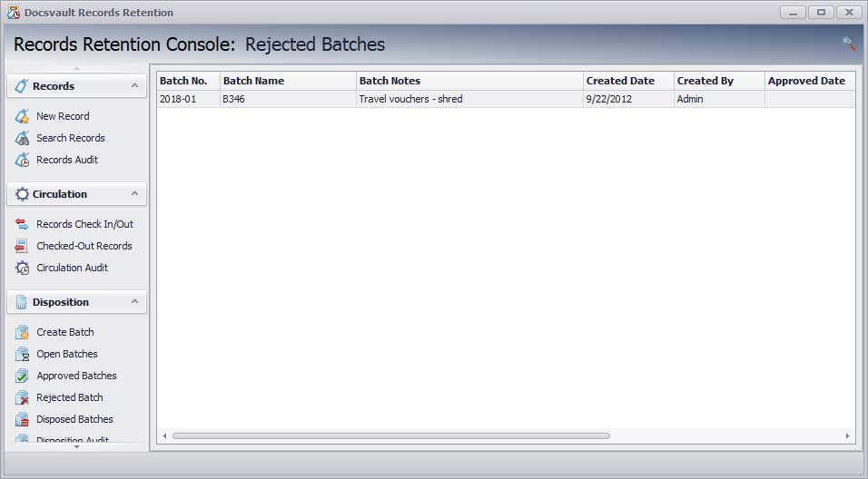Click the Records section tag icon
The width and height of the screenshot is (868, 479).
(x=22, y=86)
